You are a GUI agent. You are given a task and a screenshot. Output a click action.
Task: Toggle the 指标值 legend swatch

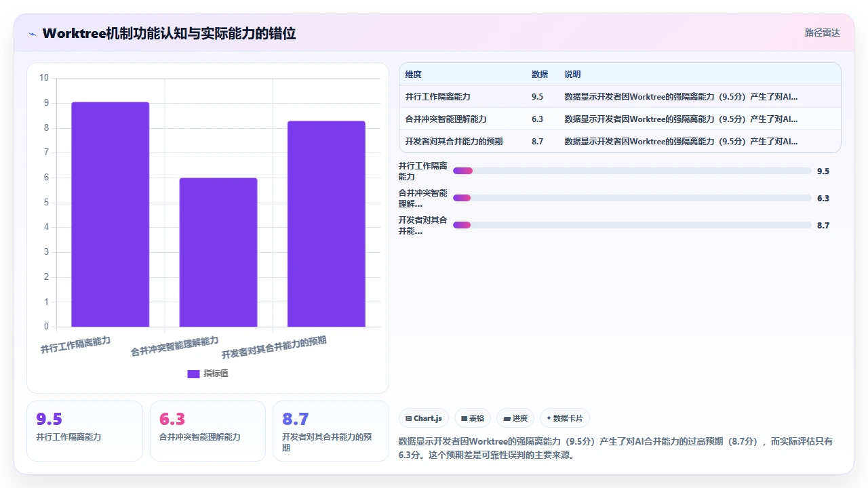tap(193, 373)
